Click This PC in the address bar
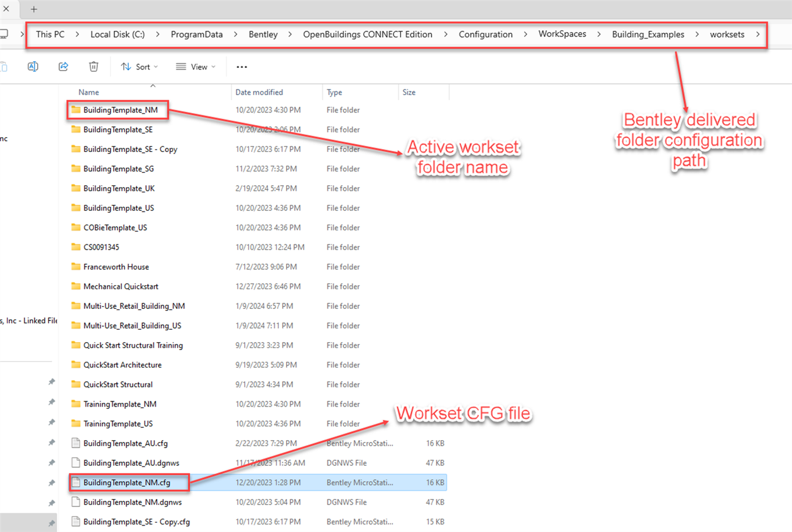Viewport: 792px width, 532px height. [50, 35]
